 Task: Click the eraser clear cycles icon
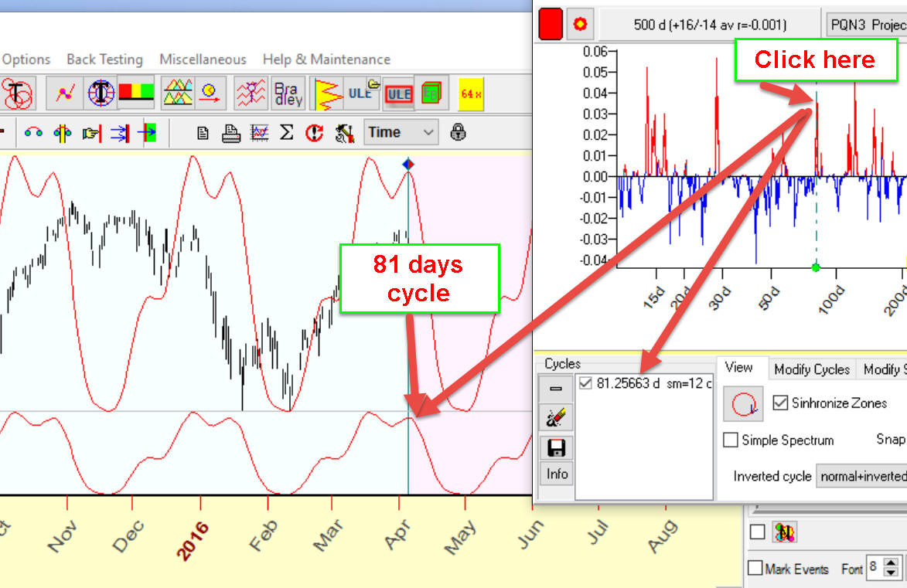coord(556,418)
